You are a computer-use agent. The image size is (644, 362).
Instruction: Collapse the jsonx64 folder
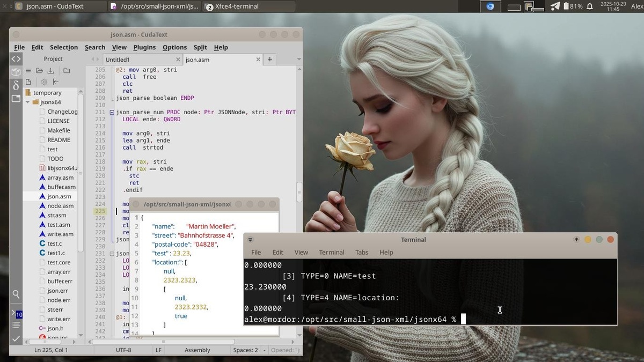tap(27, 102)
